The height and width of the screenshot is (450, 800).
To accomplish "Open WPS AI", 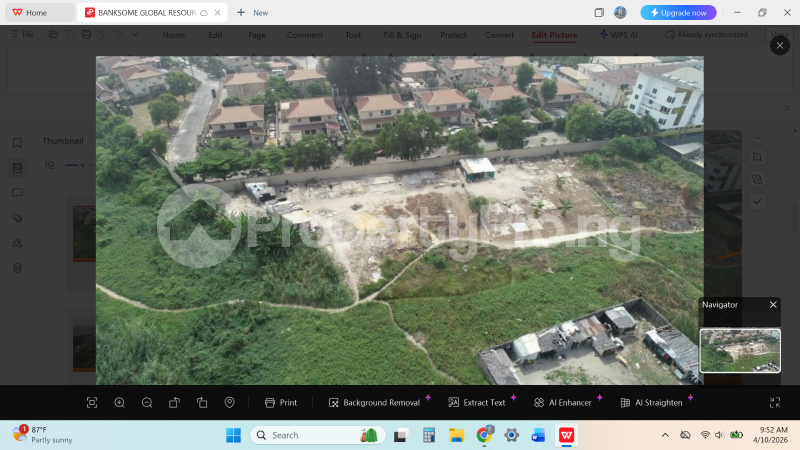I will point(618,35).
